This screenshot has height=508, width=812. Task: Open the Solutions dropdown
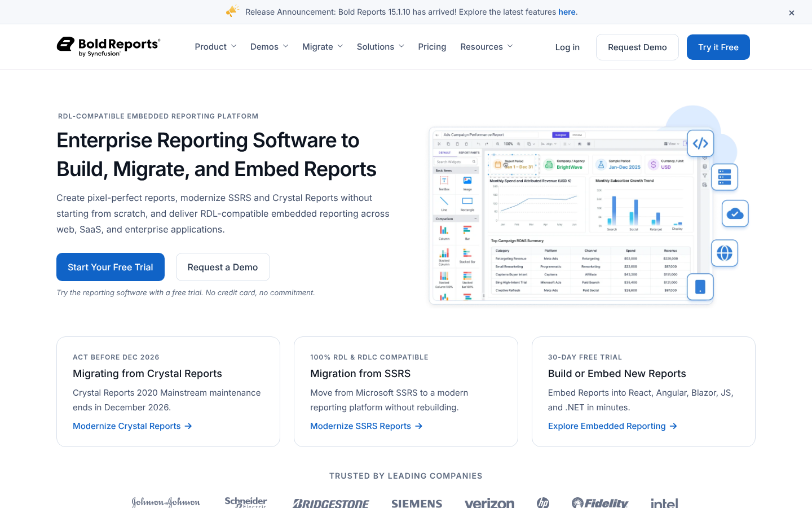click(381, 47)
